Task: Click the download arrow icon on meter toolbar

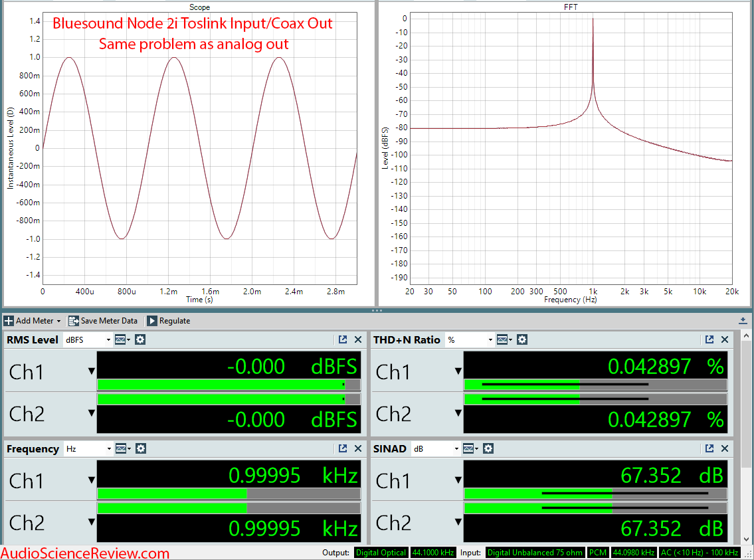Action: (x=743, y=321)
